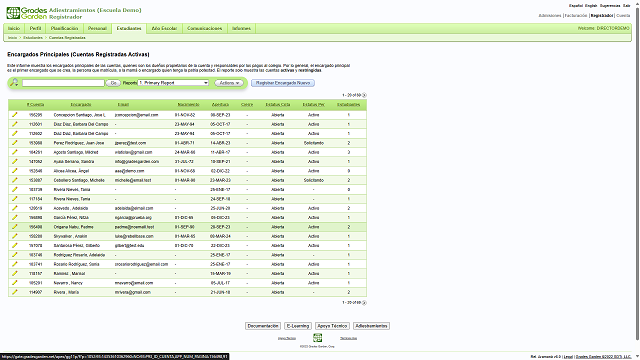The image size is (640, 360).
Task: Edit the Rosario Rodríguez, Sonia account
Action: pyautogui.click(x=15, y=264)
